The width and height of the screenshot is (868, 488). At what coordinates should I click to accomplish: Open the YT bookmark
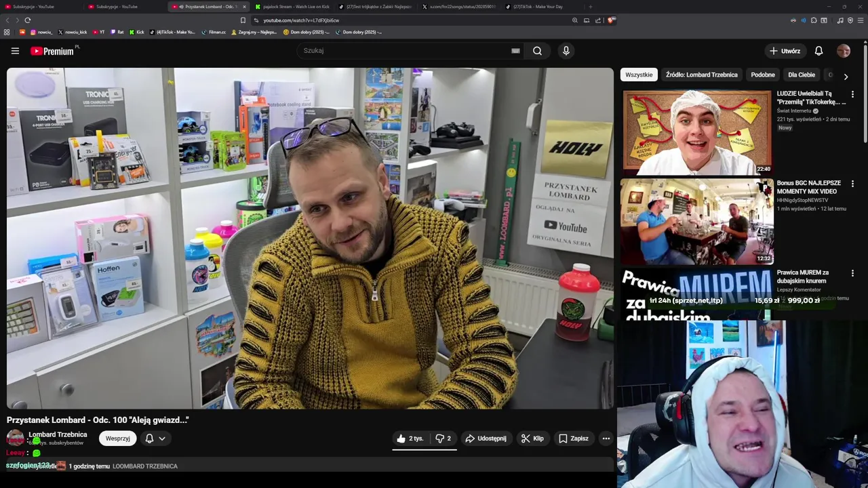tap(99, 32)
